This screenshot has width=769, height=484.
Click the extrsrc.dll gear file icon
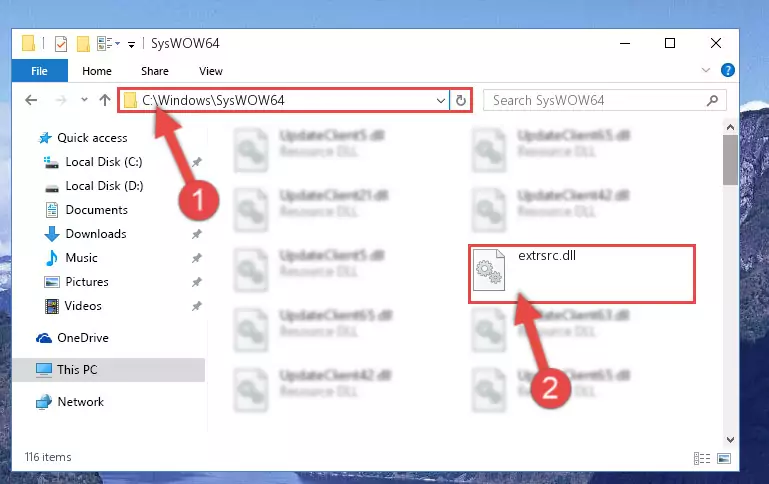tap(489, 270)
